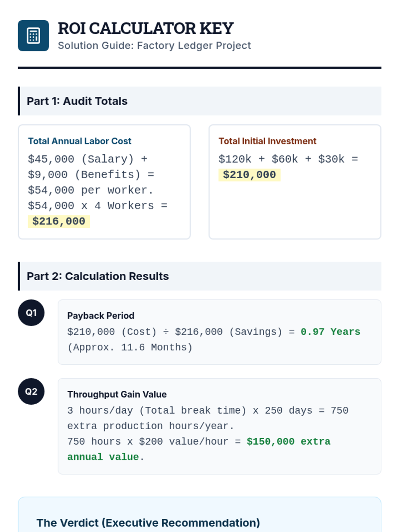Click the Payback Period heading
Screen dimensions: 399x532
[x=101, y=316]
